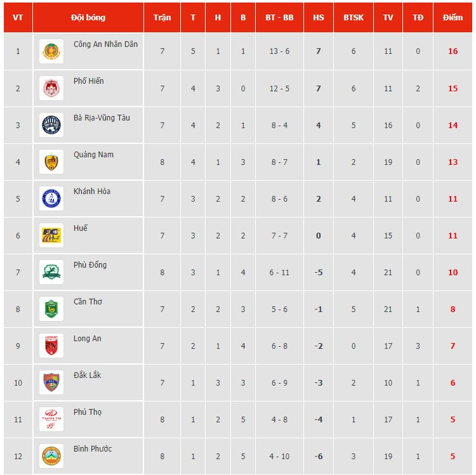Click the Đội bóng column header
This screenshot has width=476, height=475.
click(x=88, y=18)
